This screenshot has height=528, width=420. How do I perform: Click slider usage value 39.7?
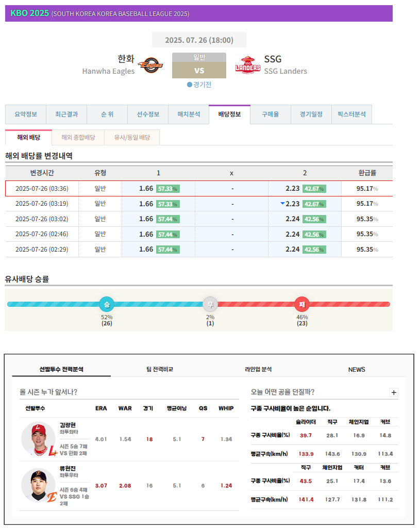click(x=306, y=435)
